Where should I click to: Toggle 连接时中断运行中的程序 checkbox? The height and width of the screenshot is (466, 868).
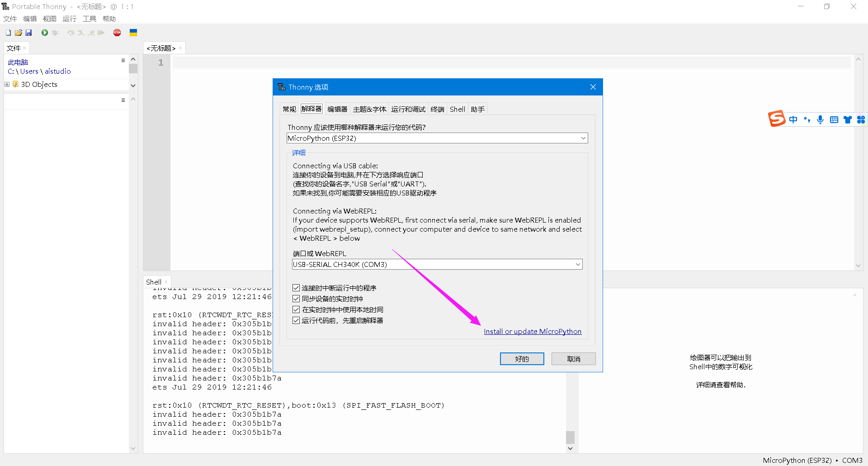pyautogui.click(x=296, y=288)
